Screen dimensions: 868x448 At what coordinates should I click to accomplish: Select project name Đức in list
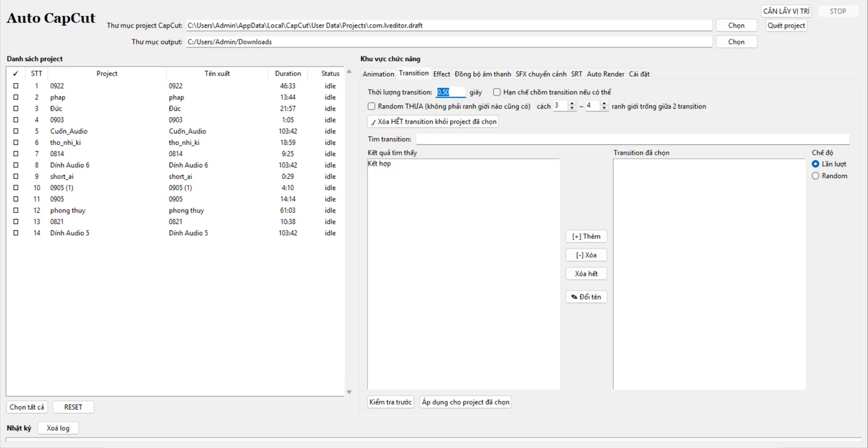[x=56, y=109]
